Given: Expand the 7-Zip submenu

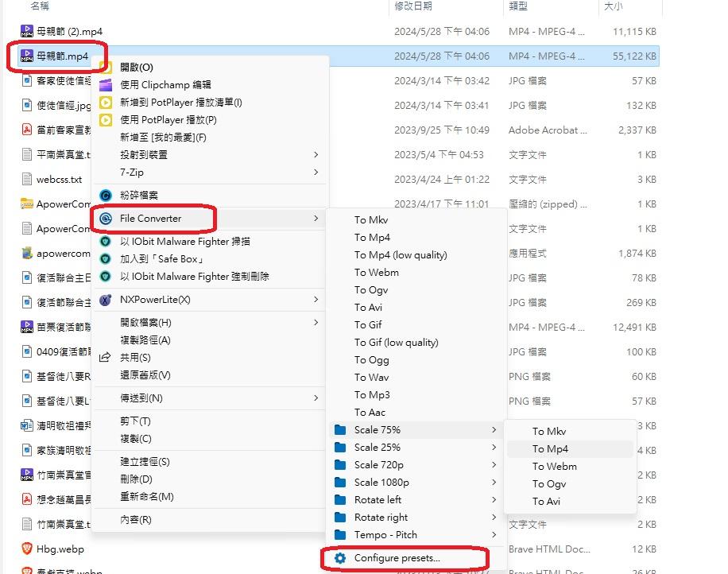Looking at the screenshot, I should 316,173.
